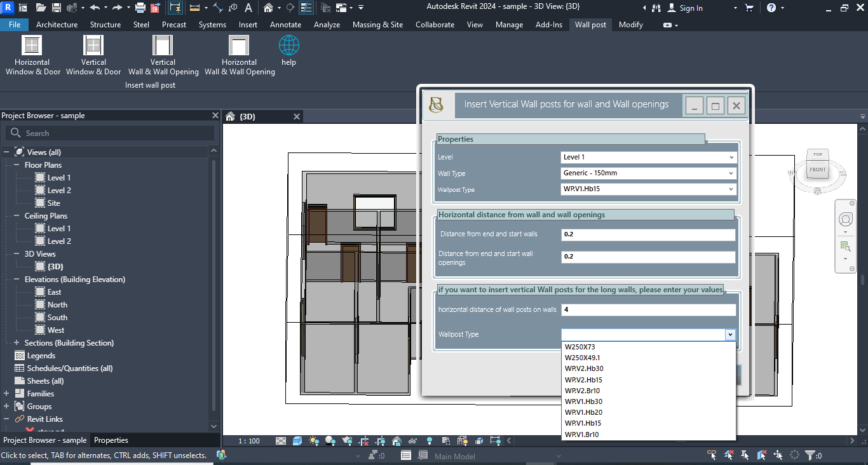Select the Text tool icon in toolbar
Image resolution: width=868 pixels, height=465 pixels.
coord(248,8)
